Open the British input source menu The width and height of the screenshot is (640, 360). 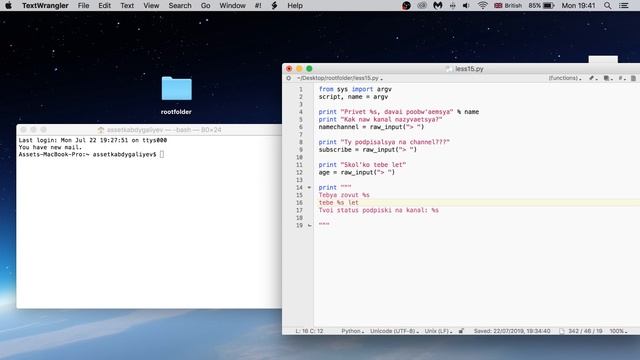pyautogui.click(x=508, y=5)
